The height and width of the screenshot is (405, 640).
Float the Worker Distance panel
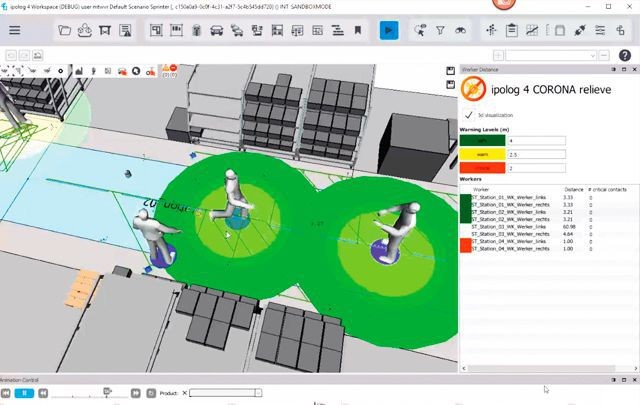624,69
